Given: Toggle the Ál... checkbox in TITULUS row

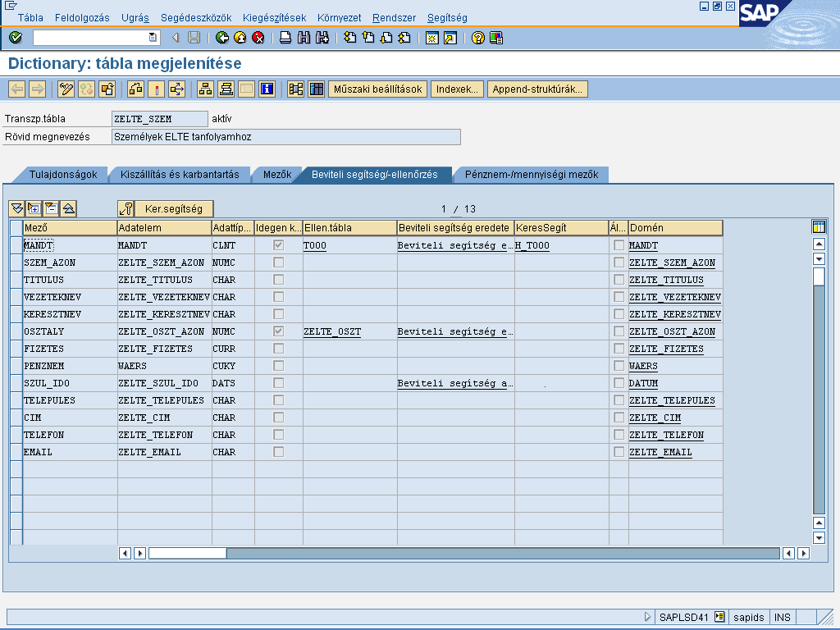Looking at the screenshot, I should [x=619, y=279].
